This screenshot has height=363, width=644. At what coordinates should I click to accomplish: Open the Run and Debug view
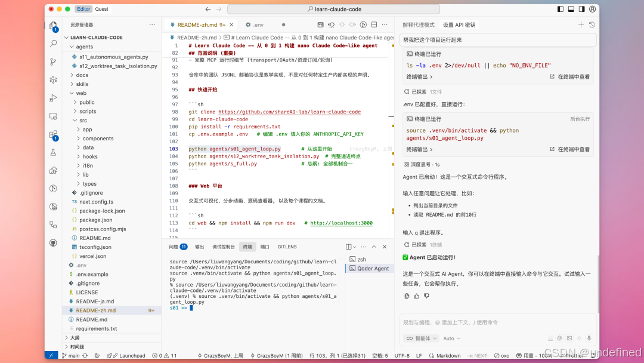53,98
